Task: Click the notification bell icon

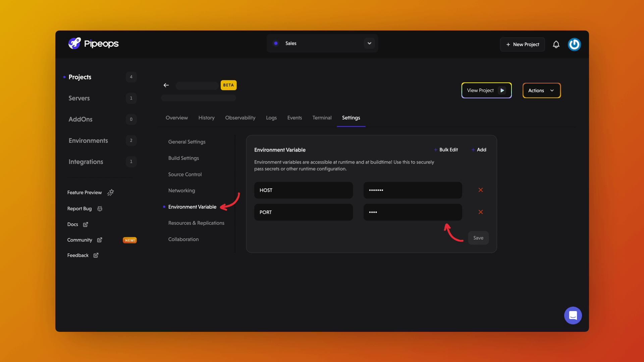Action: click(x=556, y=44)
